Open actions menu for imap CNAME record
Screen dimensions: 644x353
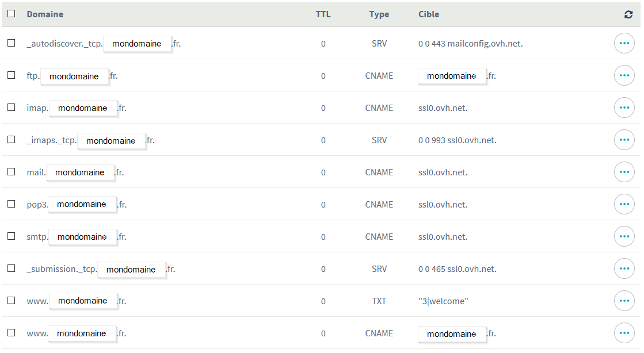click(x=624, y=108)
